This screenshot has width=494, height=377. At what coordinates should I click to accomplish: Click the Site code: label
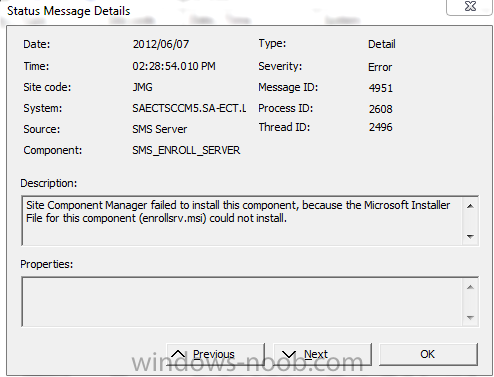(x=47, y=87)
